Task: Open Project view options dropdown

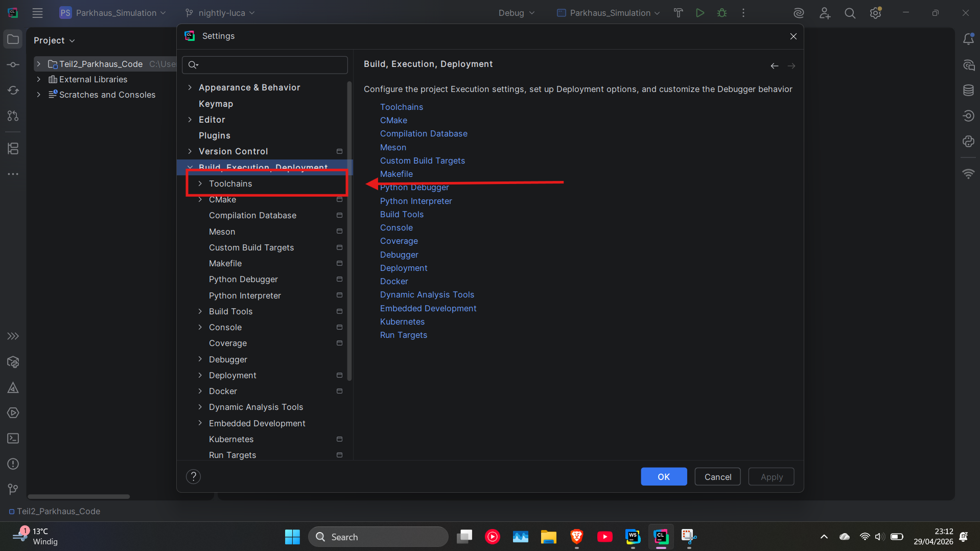Action: 54,40
